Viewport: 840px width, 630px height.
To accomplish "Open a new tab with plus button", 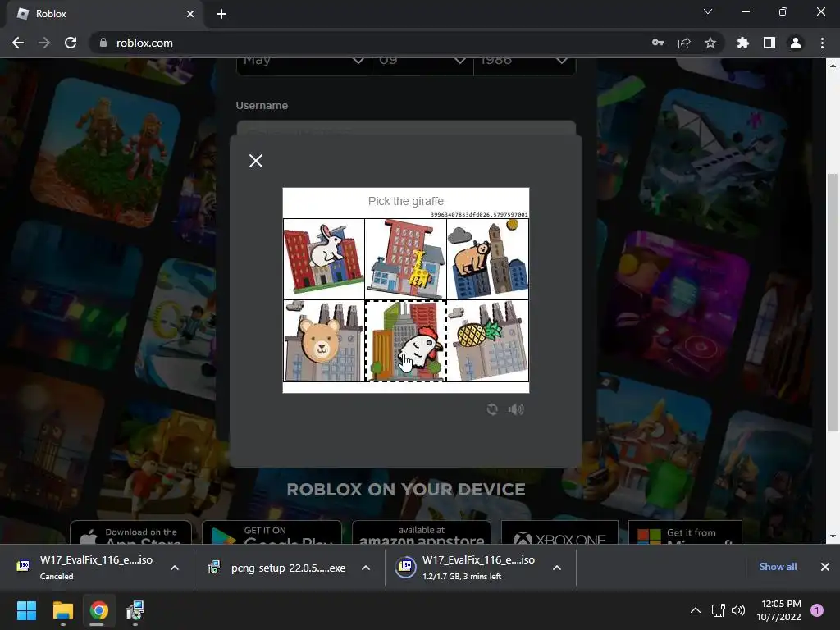I will click(x=221, y=14).
